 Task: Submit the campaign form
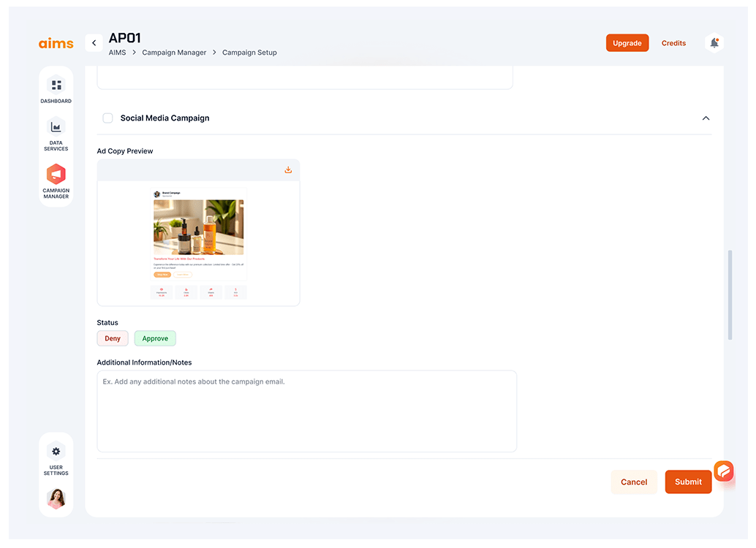click(688, 482)
